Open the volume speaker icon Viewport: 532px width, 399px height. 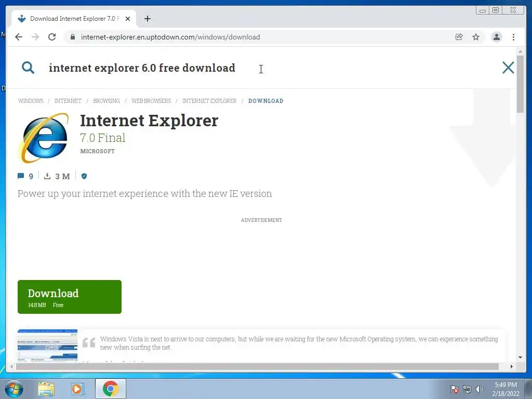point(479,389)
